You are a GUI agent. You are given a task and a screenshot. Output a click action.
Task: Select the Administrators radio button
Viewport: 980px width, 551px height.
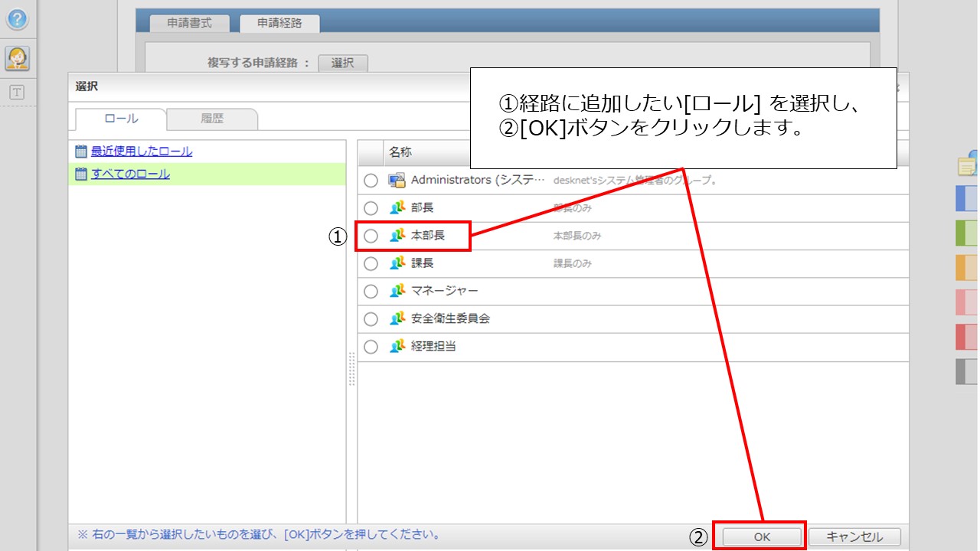pos(371,180)
